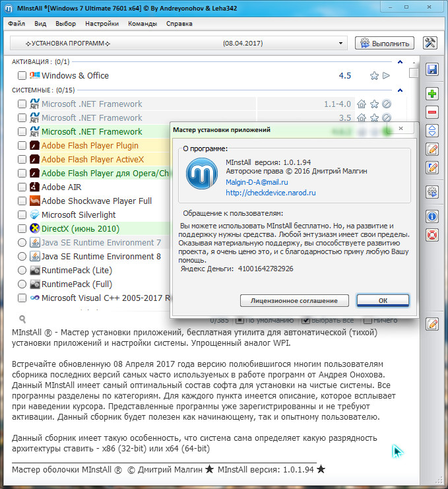Screen dimensions: 448x489
Task: Add a new item with green plus icon
Action: [432, 94]
